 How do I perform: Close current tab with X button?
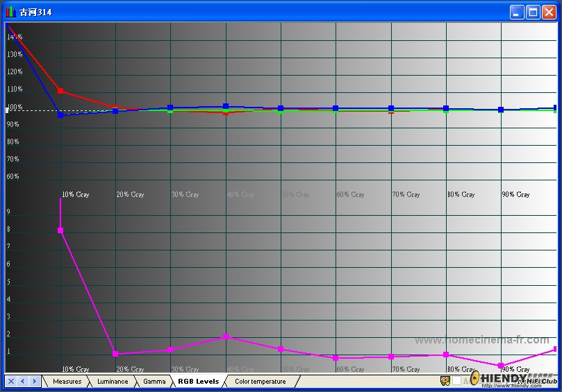[x=10, y=382]
